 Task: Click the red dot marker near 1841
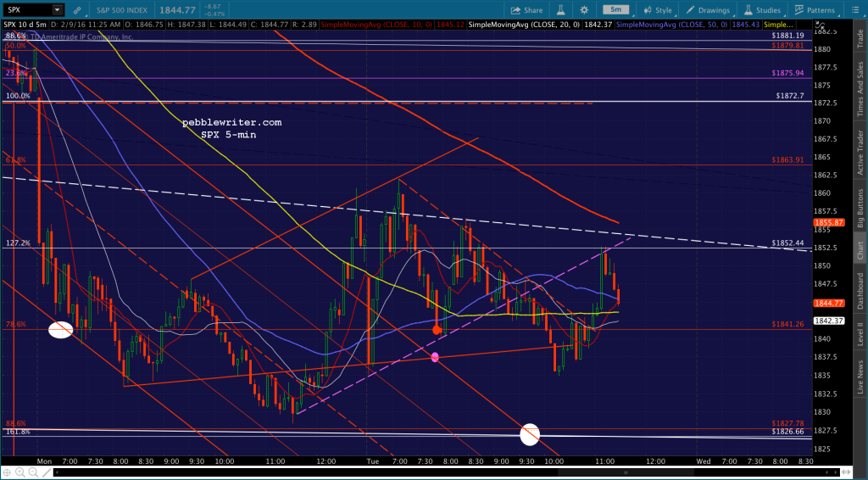pyautogui.click(x=437, y=330)
